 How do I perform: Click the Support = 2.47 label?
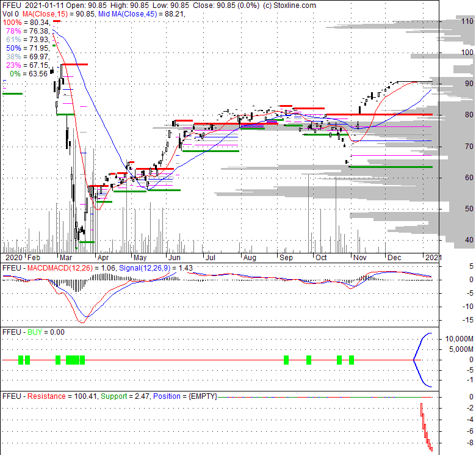click(124, 396)
